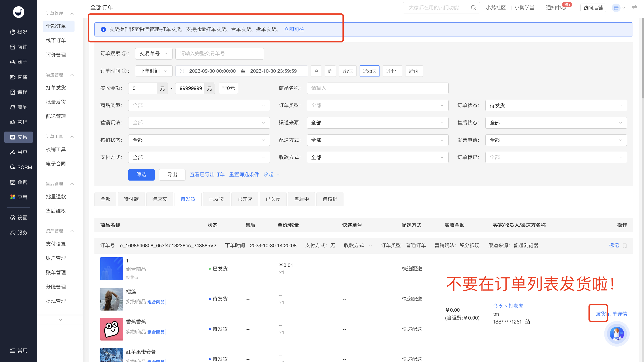Open 设置 settings in the sidebar

[x=19, y=218]
